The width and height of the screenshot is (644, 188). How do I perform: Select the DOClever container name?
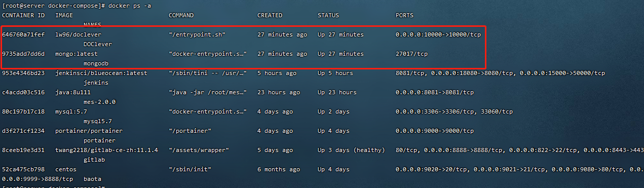coord(98,44)
